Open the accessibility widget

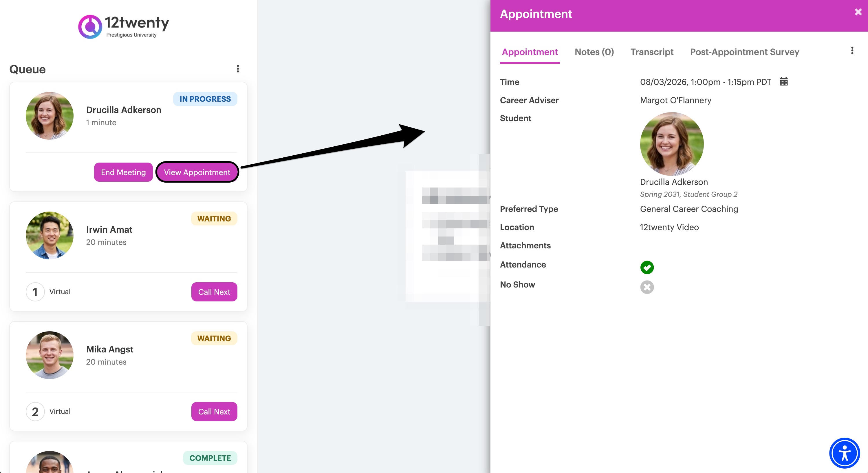[x=844, y=453]
